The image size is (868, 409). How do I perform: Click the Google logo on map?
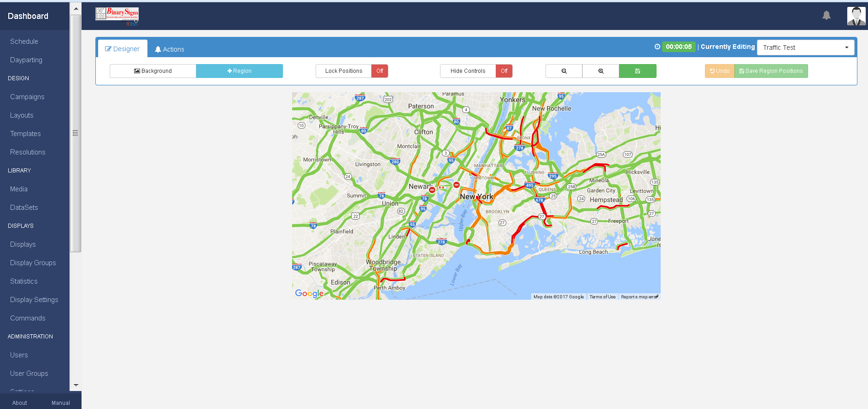coord(309,293)
